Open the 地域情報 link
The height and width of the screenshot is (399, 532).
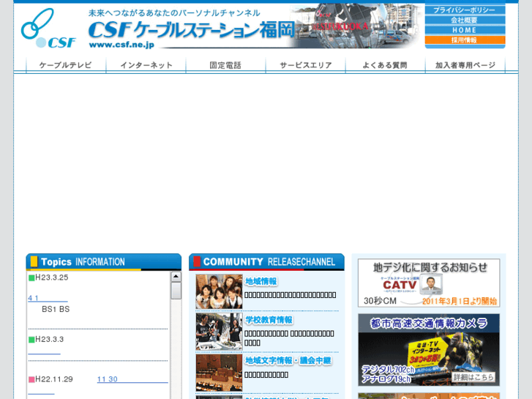[x=261, y=282]
